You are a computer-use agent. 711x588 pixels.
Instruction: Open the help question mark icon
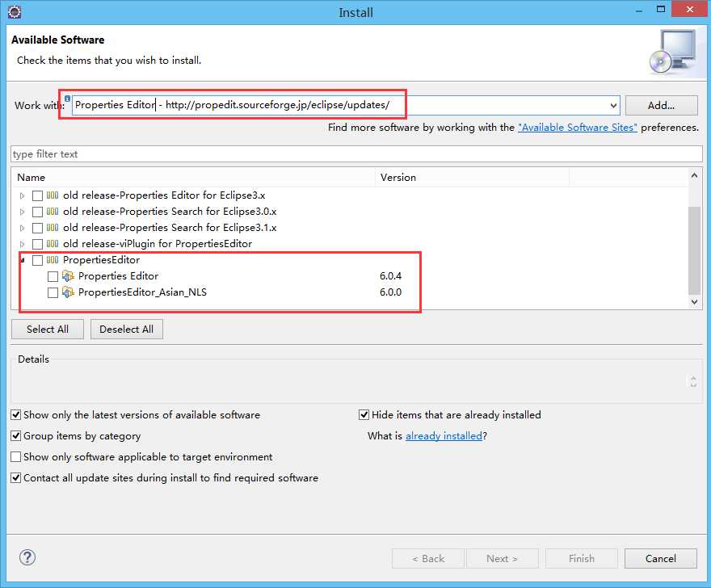point(27,557)
